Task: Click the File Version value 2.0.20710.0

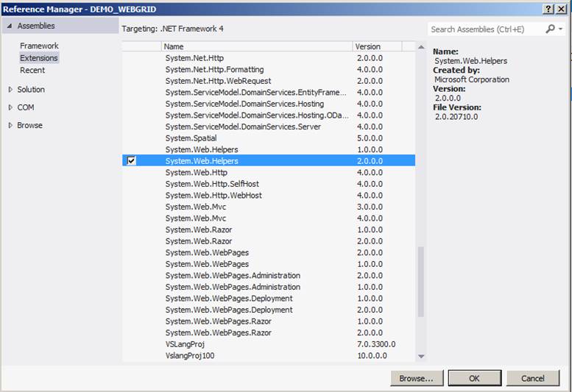Action: point(456,117)
